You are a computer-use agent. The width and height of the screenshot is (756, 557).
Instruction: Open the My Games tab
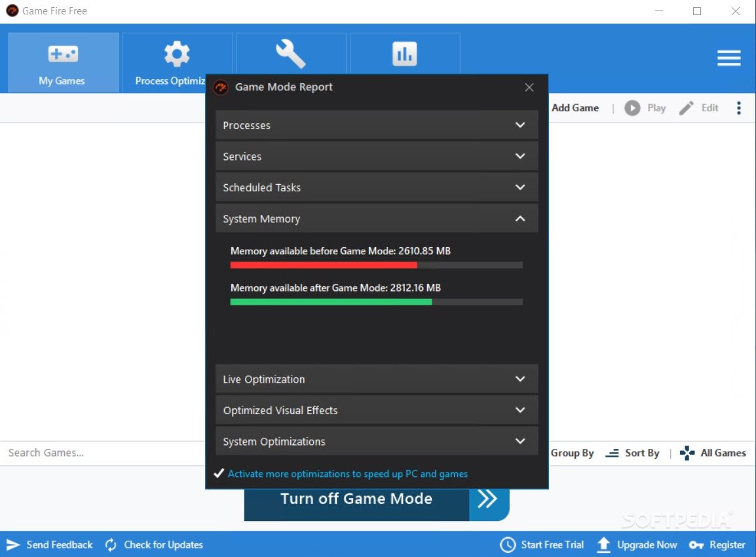pos(63,63)
